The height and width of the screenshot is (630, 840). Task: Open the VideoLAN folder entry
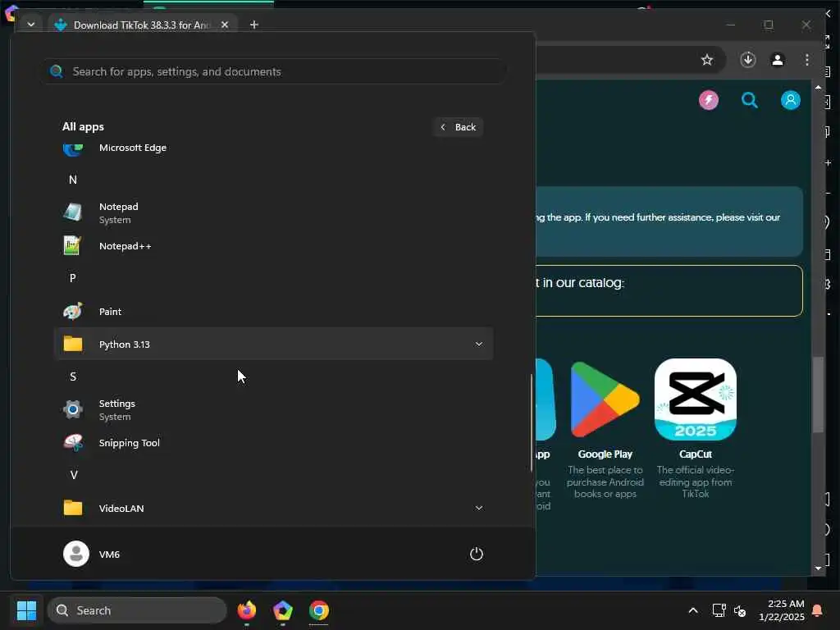(273, 508)
